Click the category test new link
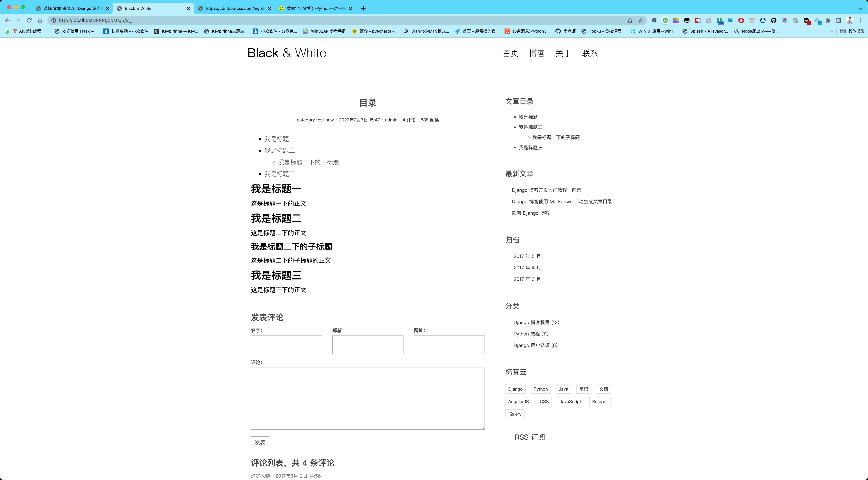Viewport: 868px width, 480px height. (x=315, y=120)
